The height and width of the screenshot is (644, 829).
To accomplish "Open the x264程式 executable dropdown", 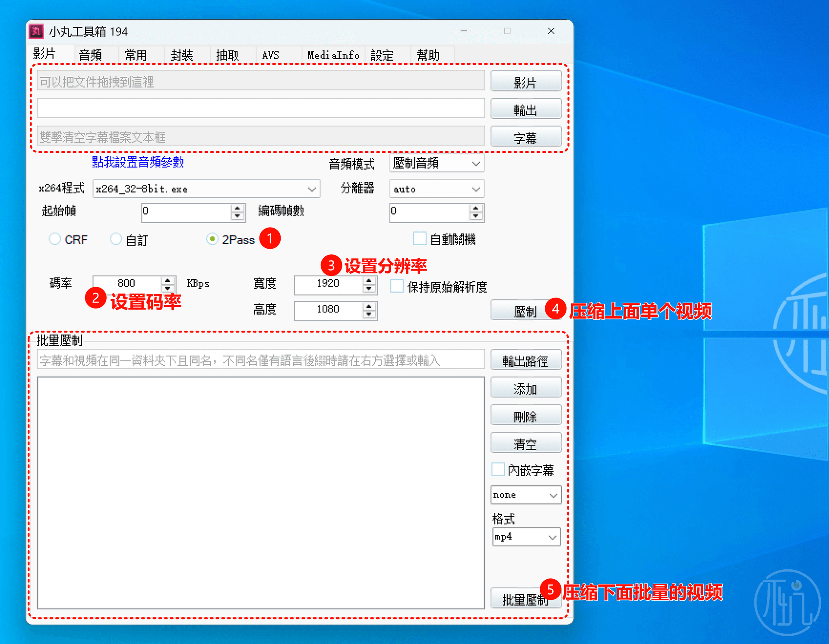I will (x=312, y=189).
